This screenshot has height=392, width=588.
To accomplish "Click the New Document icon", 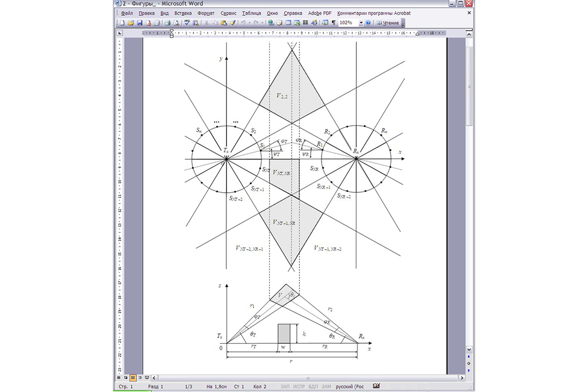I will click(122, 23).
